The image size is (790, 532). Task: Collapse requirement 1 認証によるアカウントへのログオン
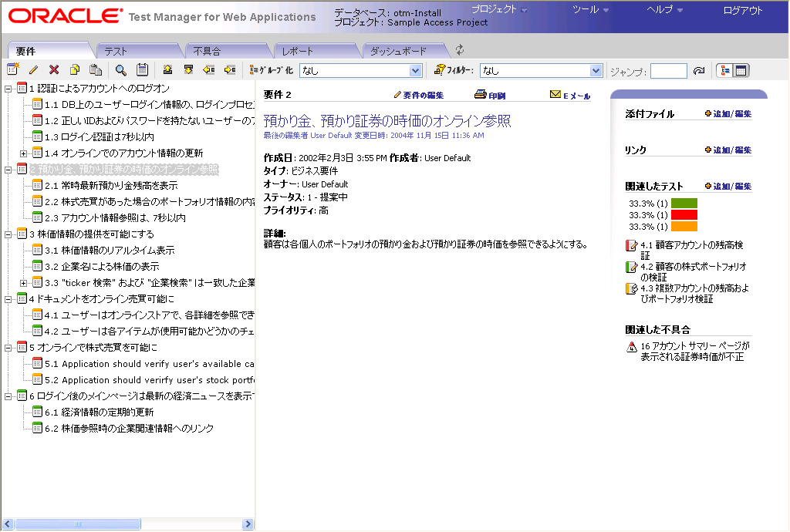(8, 89)
